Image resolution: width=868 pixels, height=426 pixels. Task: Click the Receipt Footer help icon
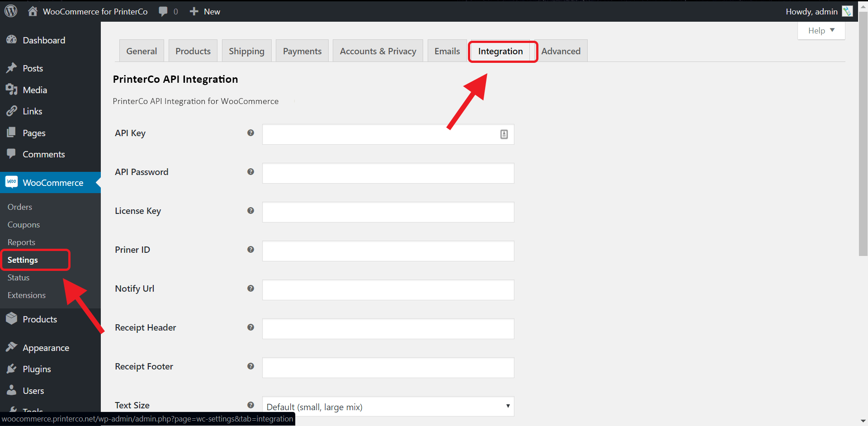[x=250, y=366]
